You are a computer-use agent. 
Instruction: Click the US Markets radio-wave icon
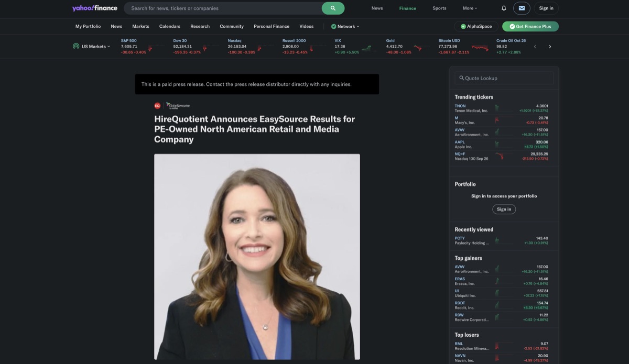click(76, 46)
